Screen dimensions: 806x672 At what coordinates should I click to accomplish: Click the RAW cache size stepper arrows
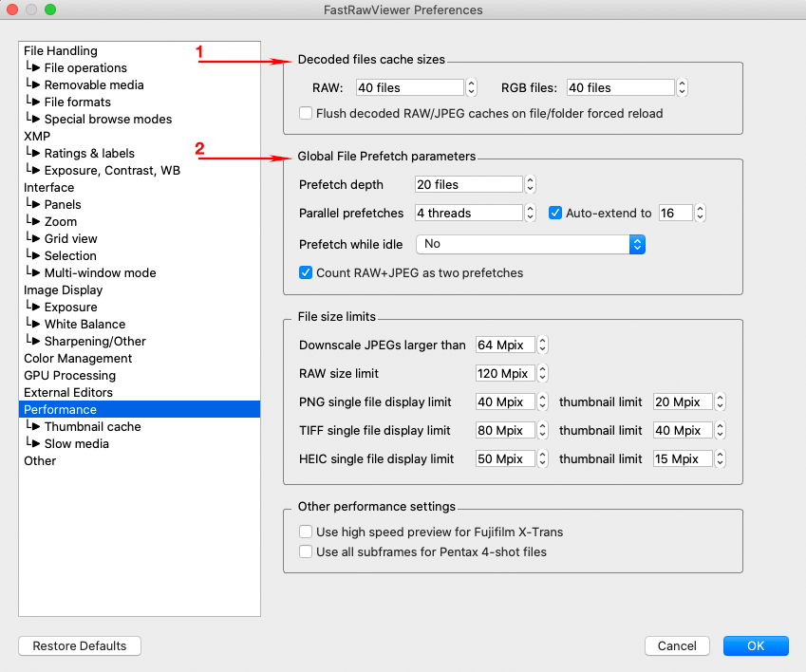(x=472, y=88)
